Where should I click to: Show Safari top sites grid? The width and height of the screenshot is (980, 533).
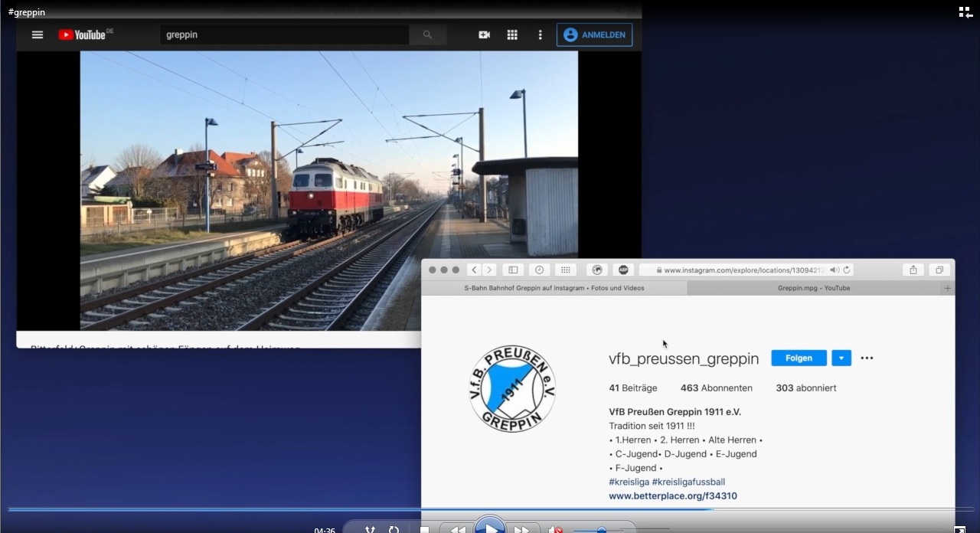point(565,270)
